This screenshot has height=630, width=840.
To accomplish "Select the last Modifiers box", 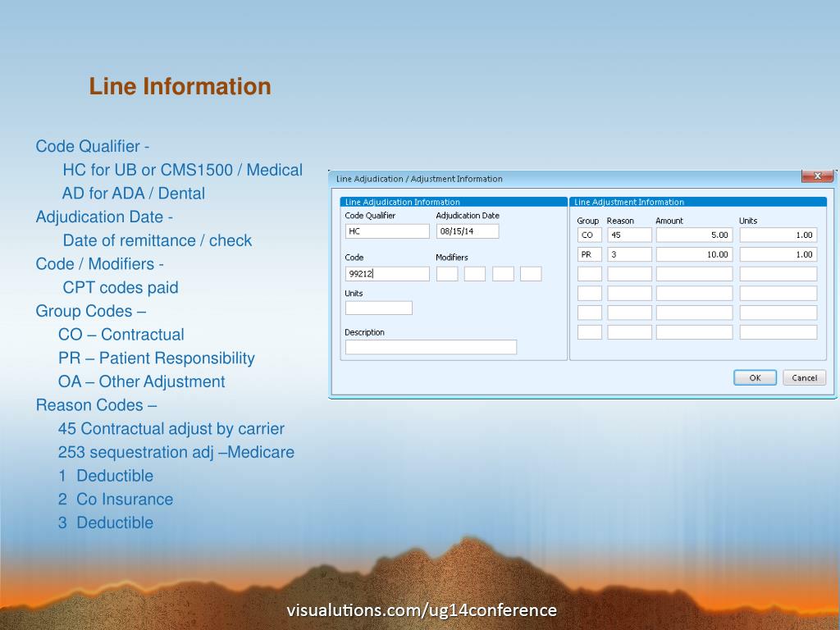I will [531, 274].
